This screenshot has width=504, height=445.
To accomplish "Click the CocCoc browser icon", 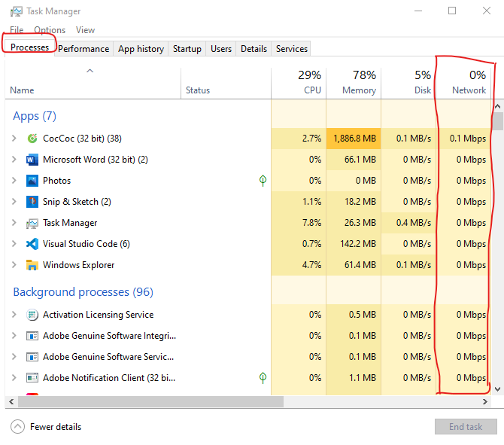I will point(32,139).
